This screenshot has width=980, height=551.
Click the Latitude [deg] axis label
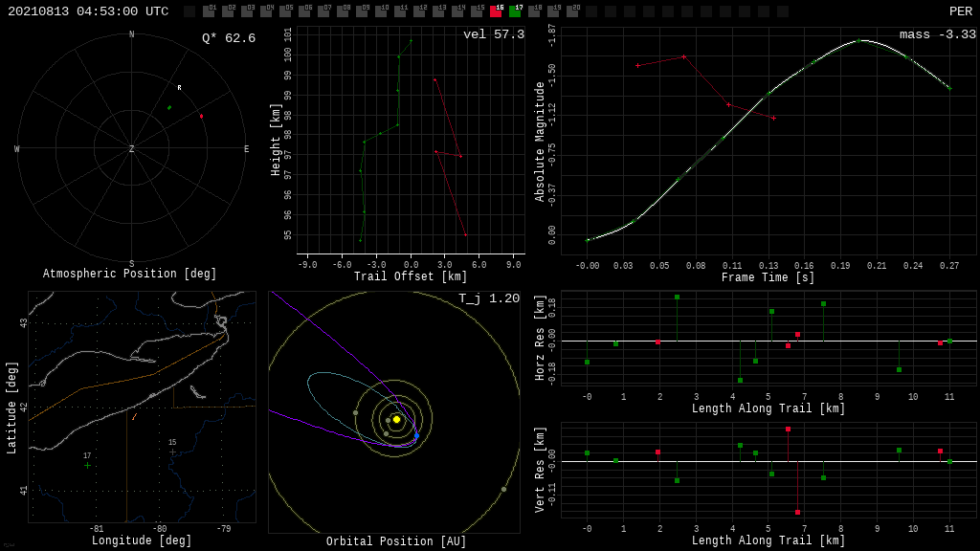(x=11, y=408)
